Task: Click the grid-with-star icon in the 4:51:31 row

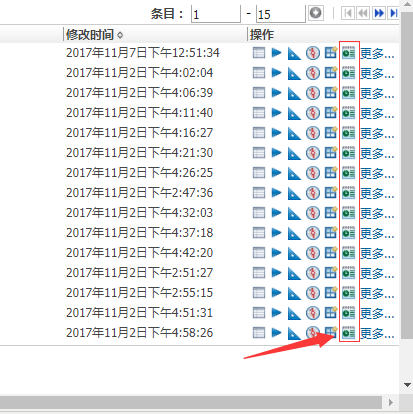Action: 331,313
